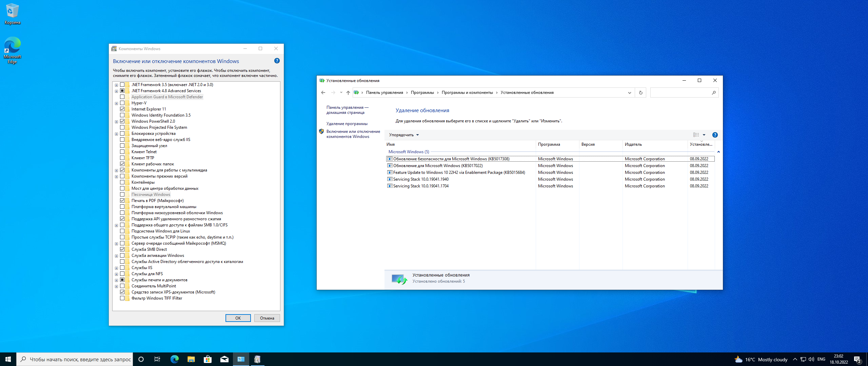Open Microsoft Store from the taskbar
Viewport: 868px width, 366px height.
pos(208,359)
